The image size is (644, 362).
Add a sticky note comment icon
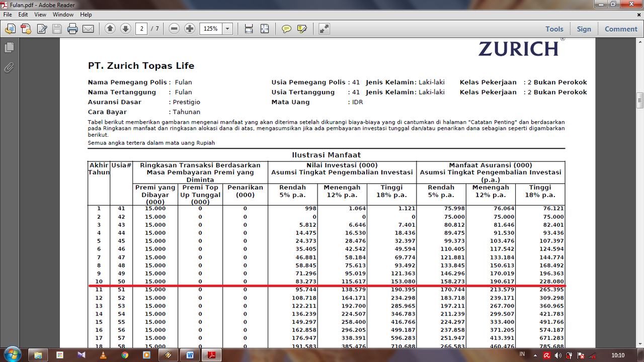pos(286,29)
